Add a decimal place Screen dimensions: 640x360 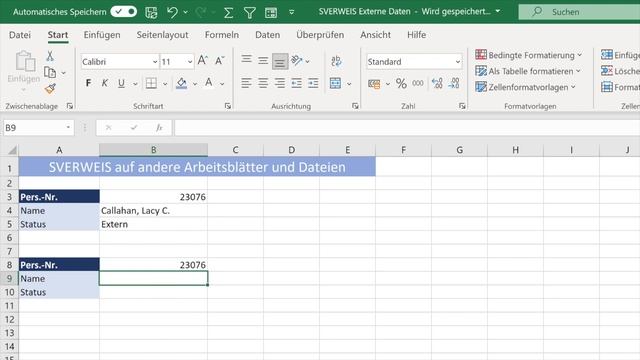pyautogui.click(x=437, y=83)
